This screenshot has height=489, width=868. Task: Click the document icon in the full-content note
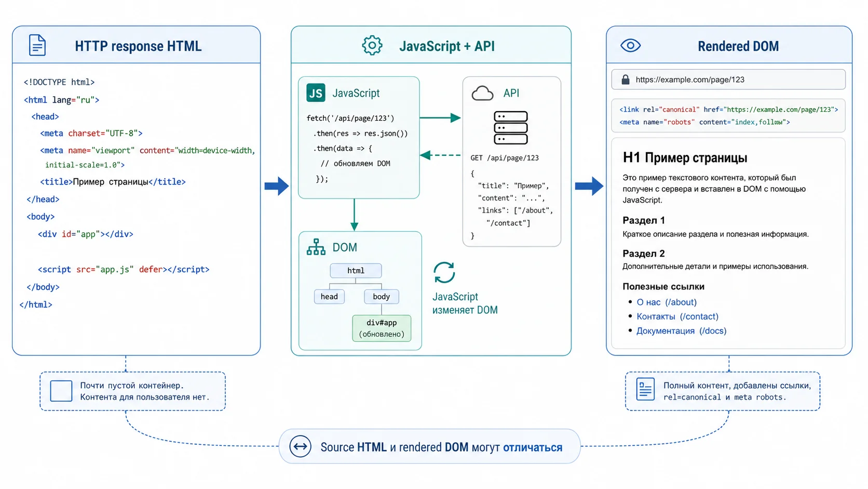tap(645, 389)
